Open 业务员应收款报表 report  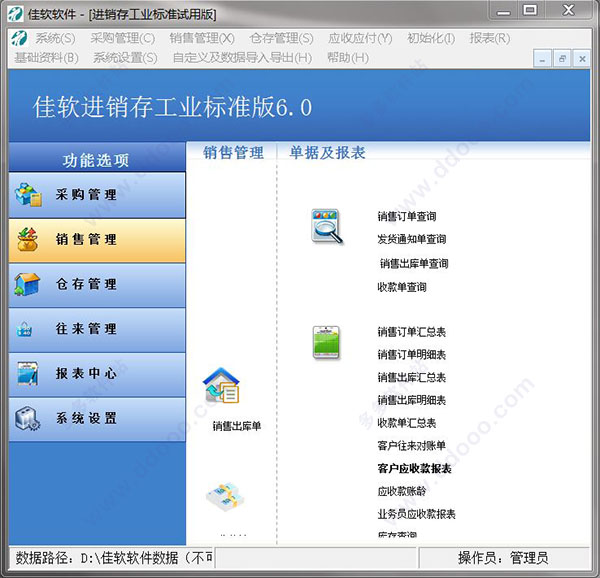pyautogui.click(x=417, y=514)
